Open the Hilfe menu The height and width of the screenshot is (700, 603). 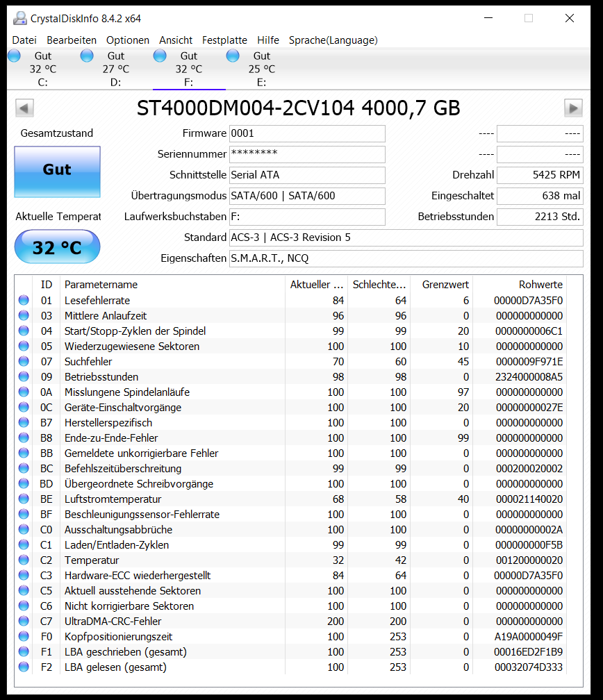(268, 40)
